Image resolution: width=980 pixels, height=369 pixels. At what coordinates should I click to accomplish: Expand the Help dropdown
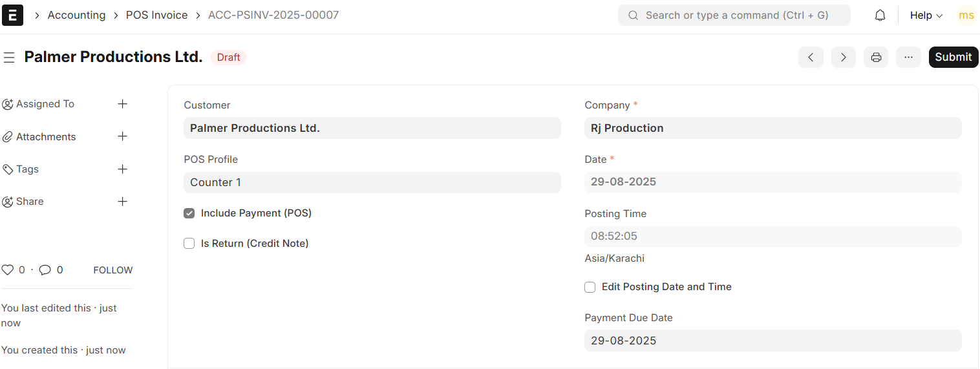926,16
